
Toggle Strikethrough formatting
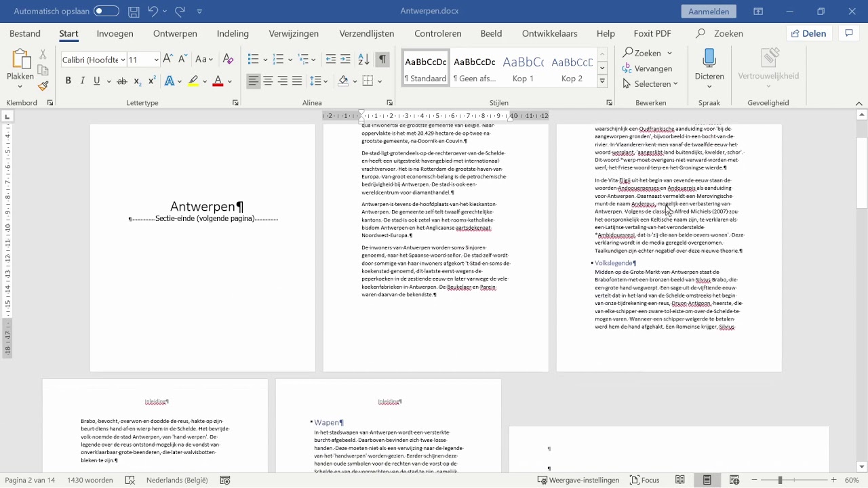[x=122, y=81]
